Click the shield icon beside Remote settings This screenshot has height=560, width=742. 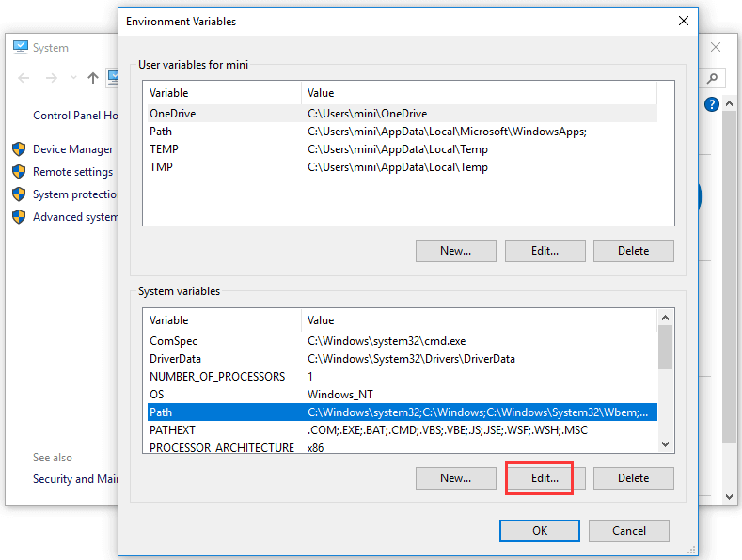point(19,172)
